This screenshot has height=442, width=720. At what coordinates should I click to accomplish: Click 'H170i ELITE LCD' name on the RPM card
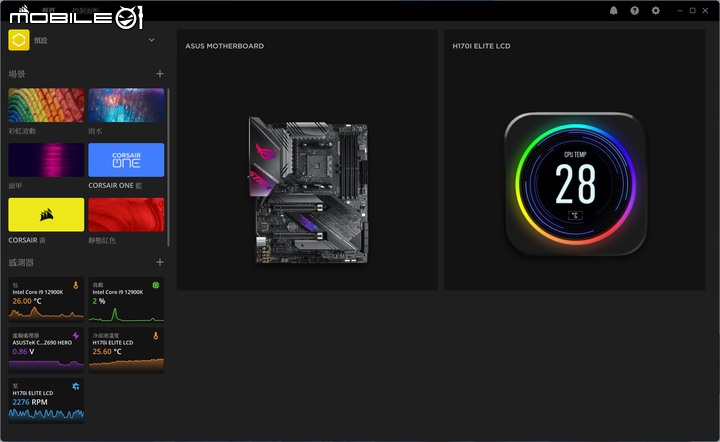tap(33, 393)
